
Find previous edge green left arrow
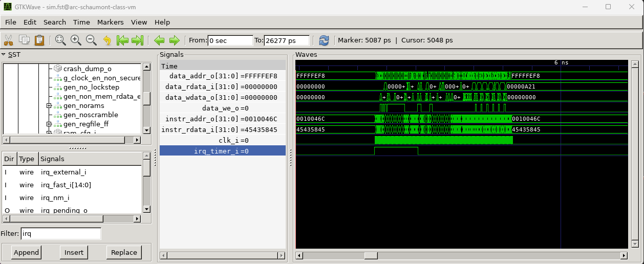159,40
